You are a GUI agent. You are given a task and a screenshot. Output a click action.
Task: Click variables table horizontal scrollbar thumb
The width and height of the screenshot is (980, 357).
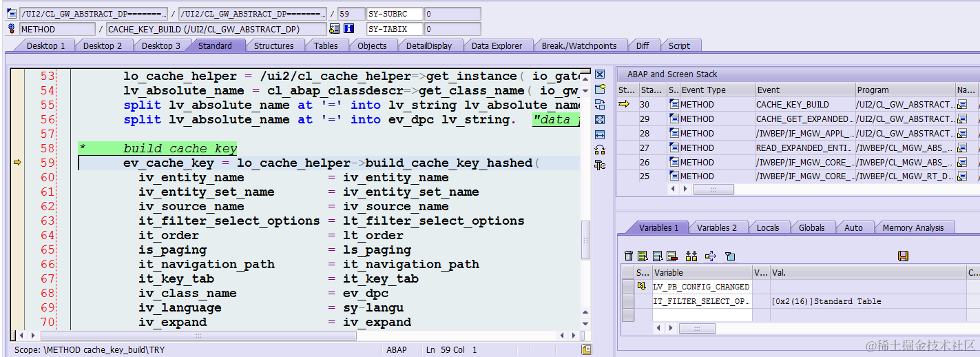(697, 328)
